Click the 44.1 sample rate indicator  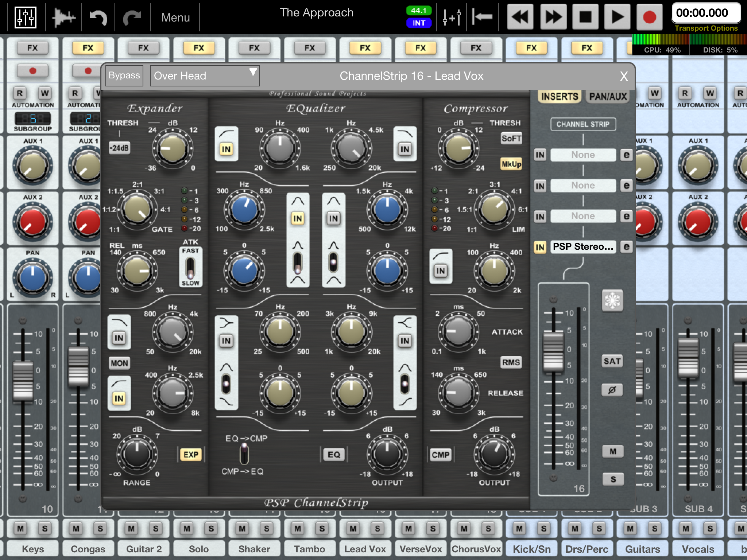(x=419, y=11)
